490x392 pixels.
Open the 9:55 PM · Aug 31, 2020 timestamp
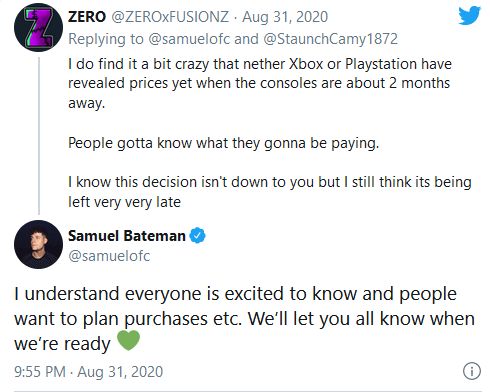coord(89,372)
